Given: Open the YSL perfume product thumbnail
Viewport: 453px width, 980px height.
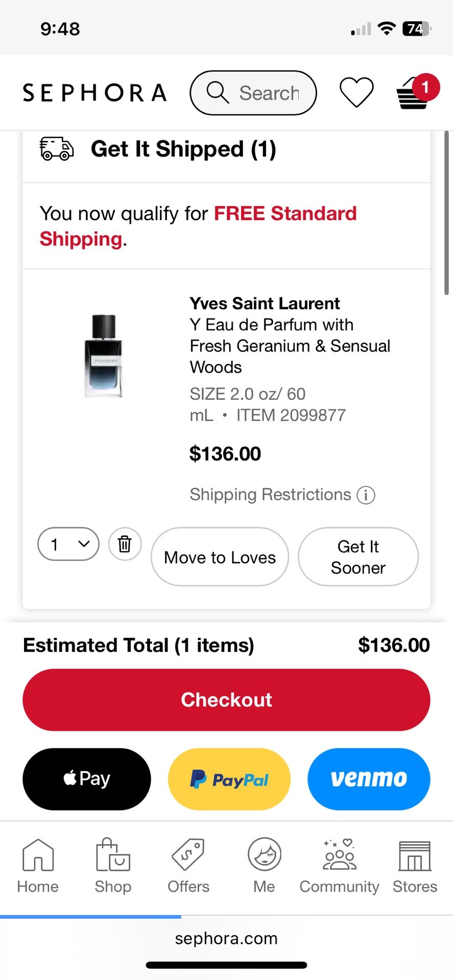Looking at the screenshot, I should pos(104,356).
